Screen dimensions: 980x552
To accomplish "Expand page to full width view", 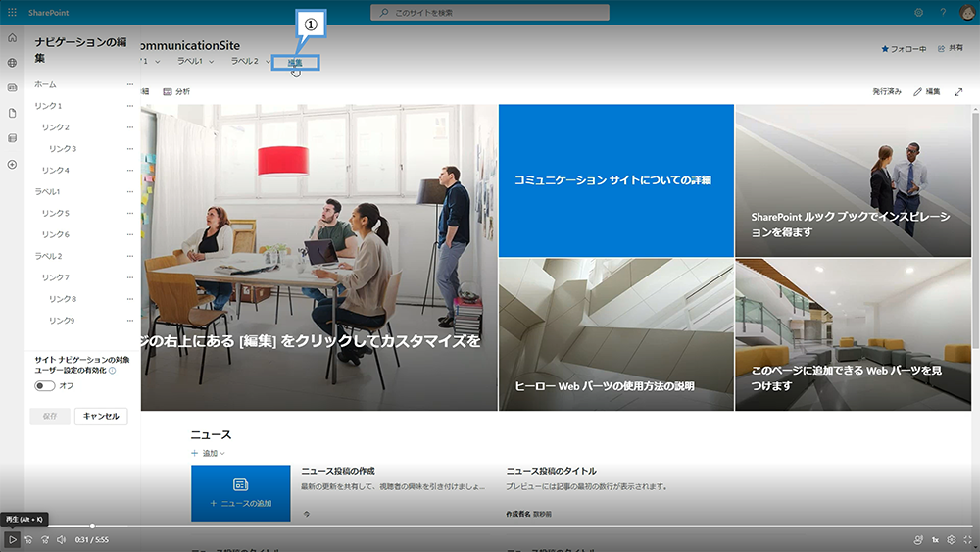I will tap(958, 92).
